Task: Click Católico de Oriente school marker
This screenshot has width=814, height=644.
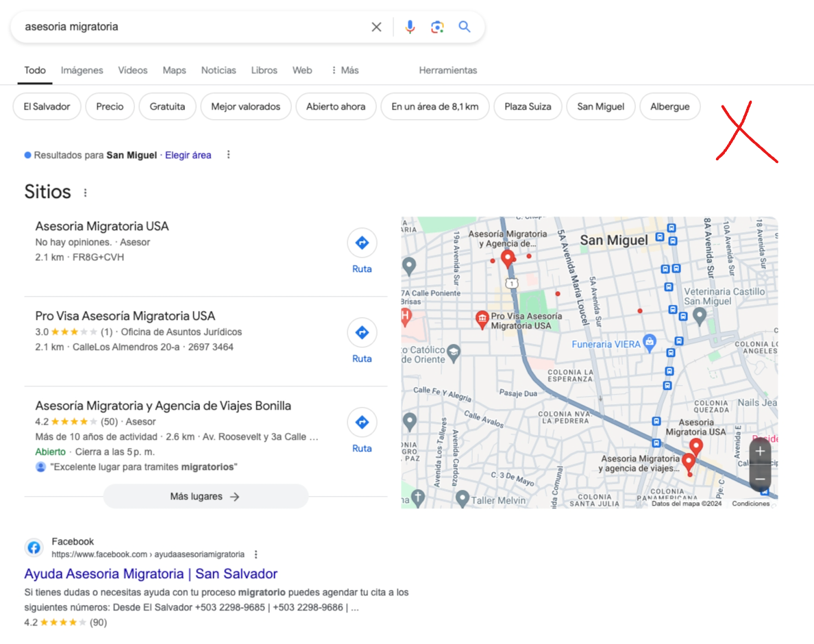Action: (453, 353)
